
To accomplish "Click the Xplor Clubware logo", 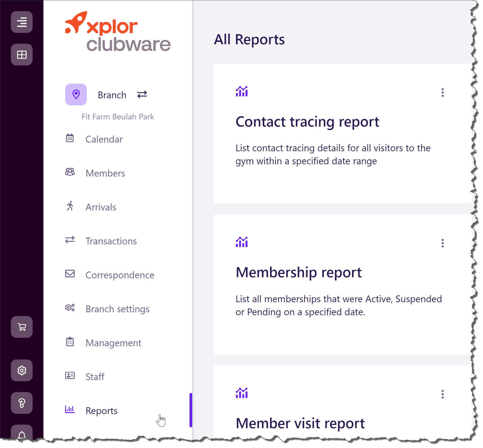I will [118, 31].
